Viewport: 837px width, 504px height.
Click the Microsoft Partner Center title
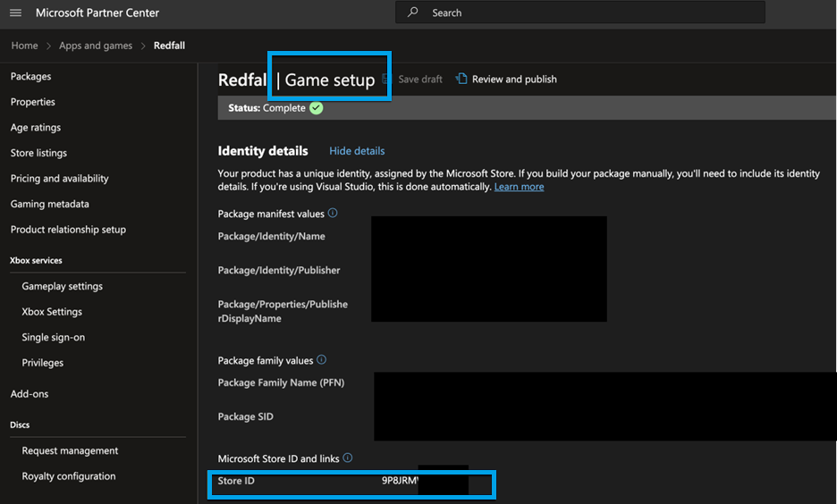[x=97, y=13]
